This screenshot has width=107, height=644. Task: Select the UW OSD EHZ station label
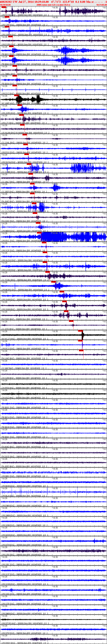pos(25,593)
